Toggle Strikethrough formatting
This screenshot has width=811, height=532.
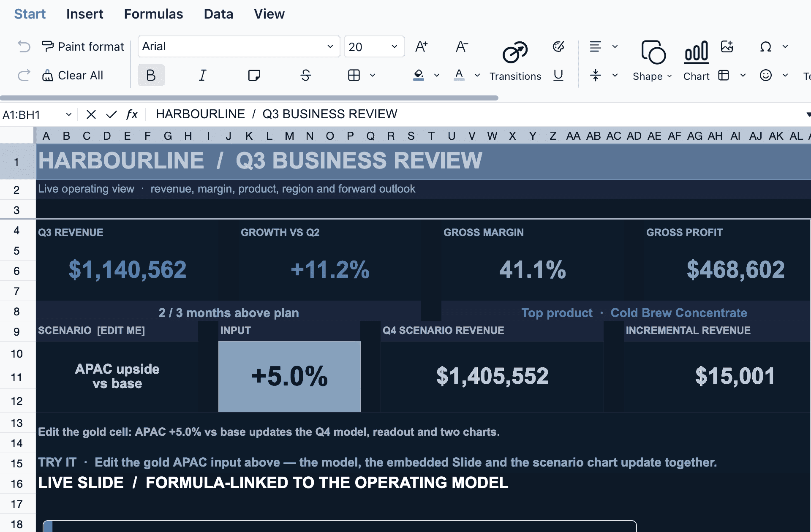306,75
